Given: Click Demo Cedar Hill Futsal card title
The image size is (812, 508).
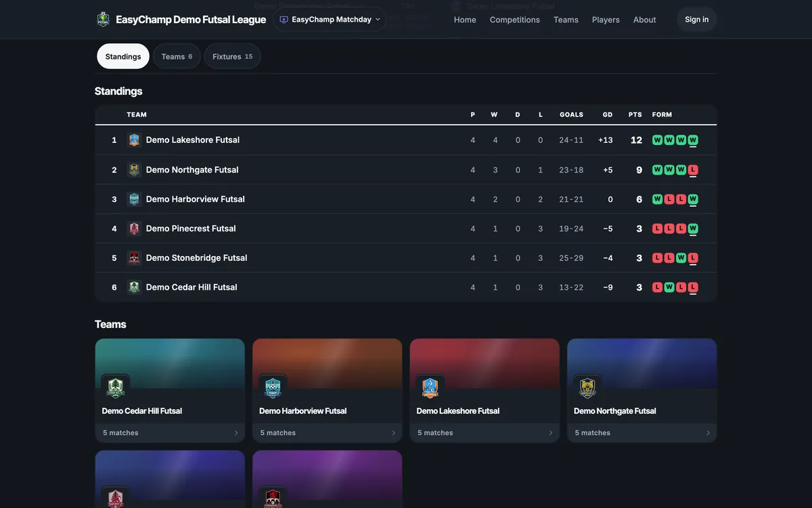Looking at the screenshot, I should (142, 411).
